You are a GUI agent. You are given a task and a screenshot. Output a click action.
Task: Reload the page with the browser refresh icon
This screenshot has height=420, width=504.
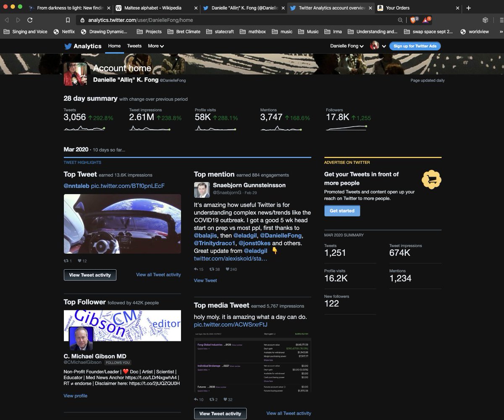coord(30,20)
